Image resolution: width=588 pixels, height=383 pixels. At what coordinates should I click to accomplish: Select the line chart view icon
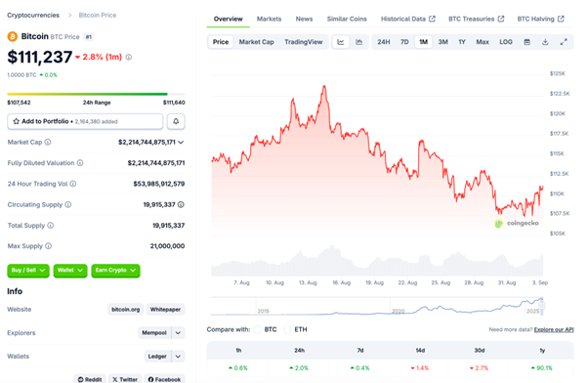pos(341,42)
